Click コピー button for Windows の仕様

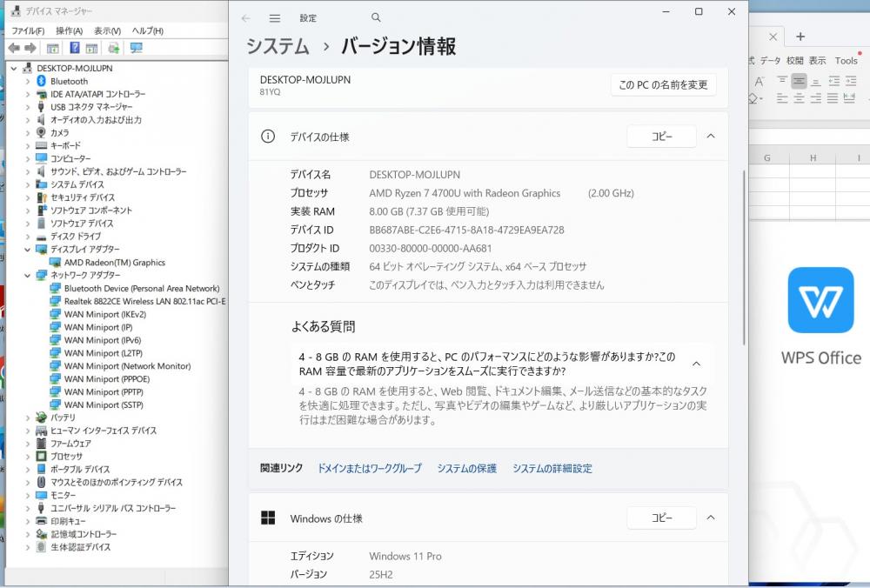pos(661,518)
